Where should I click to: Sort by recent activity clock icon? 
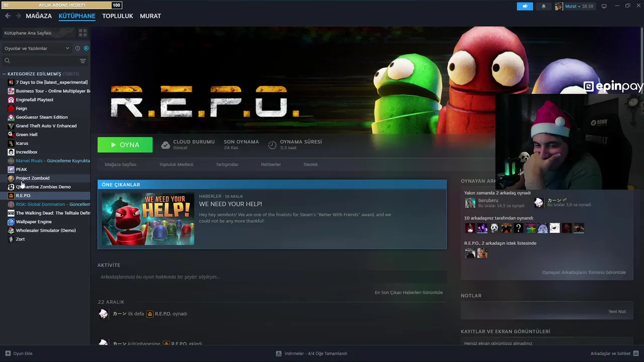pos(77,48)
